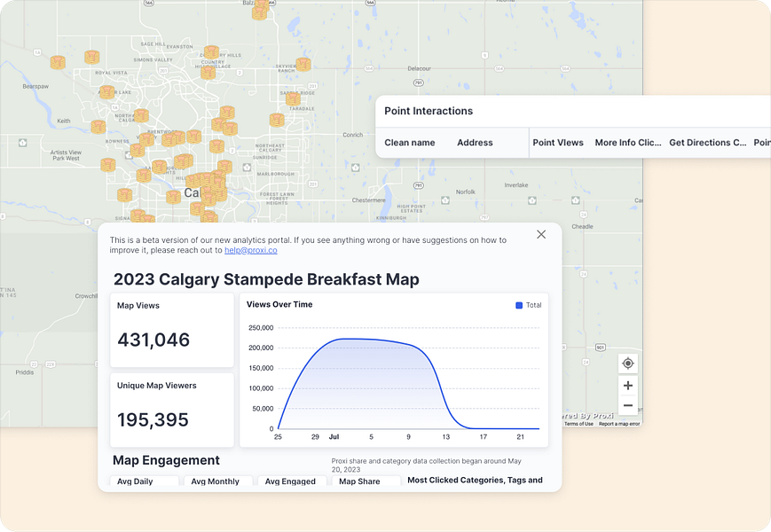The image size is (771, 532).
Task: Click the Map Engagement heading
Action: 166,460
